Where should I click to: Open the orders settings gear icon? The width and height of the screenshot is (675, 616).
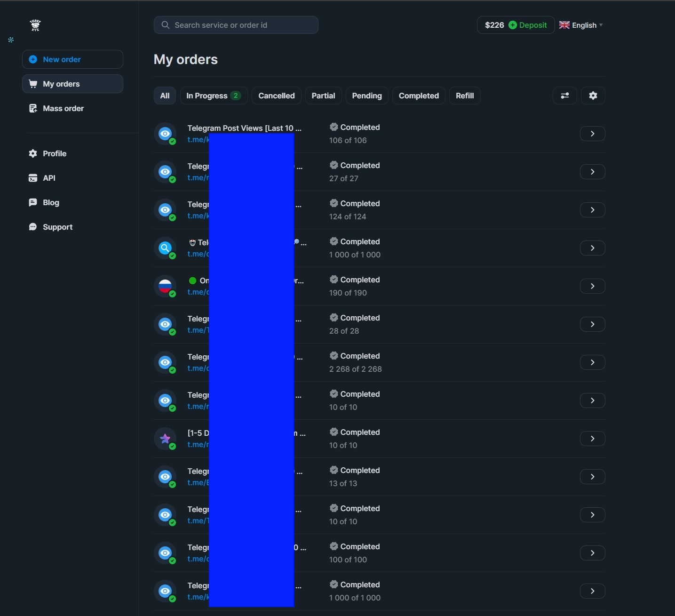pos(593,96)
